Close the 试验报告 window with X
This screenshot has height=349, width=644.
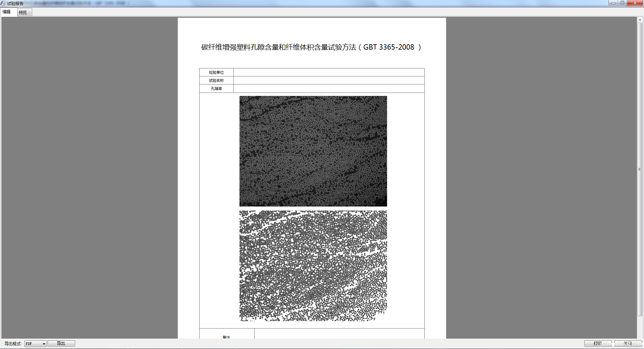coord(635,3)
